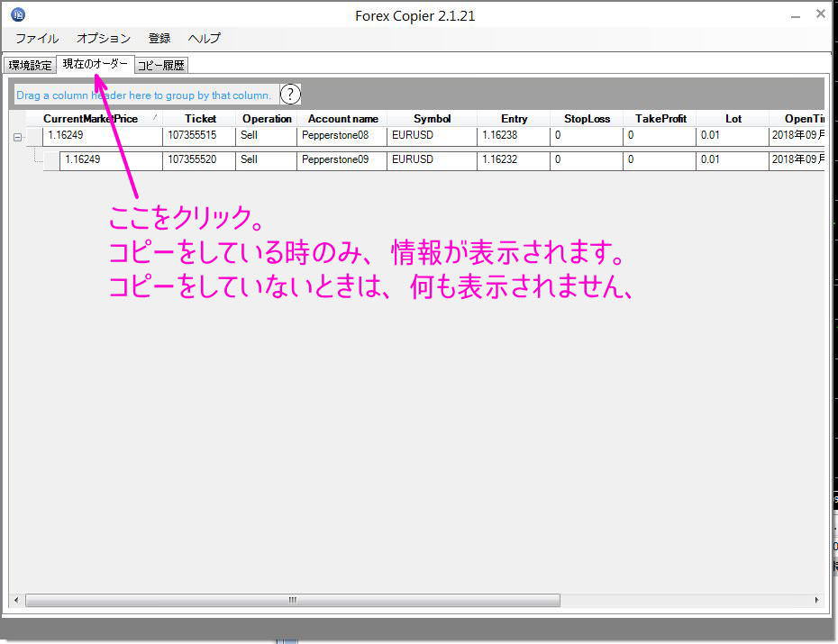Click the Forex Copier app icon in title bar
The height and width of the screenshot is (644, 838).
(x=18, y=15)
